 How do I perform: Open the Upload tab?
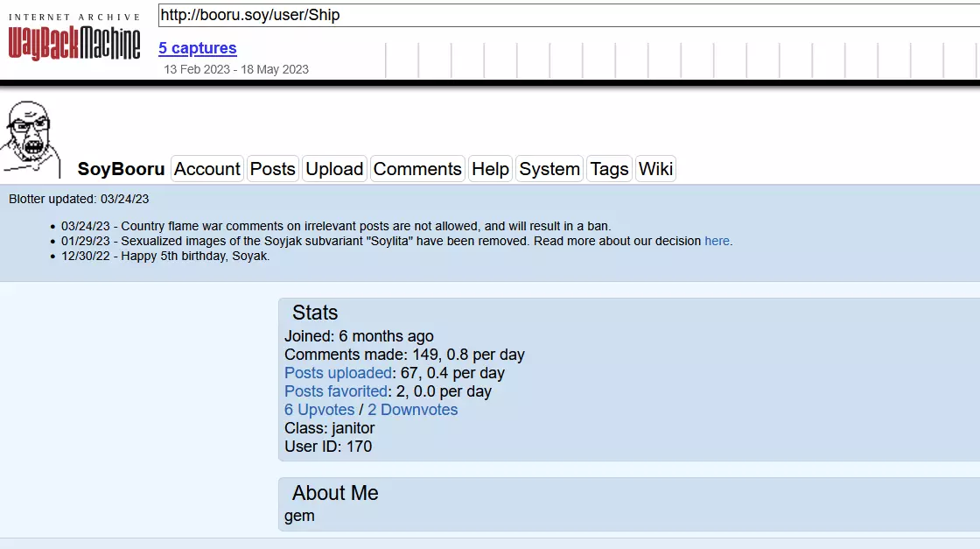point(334,169)
